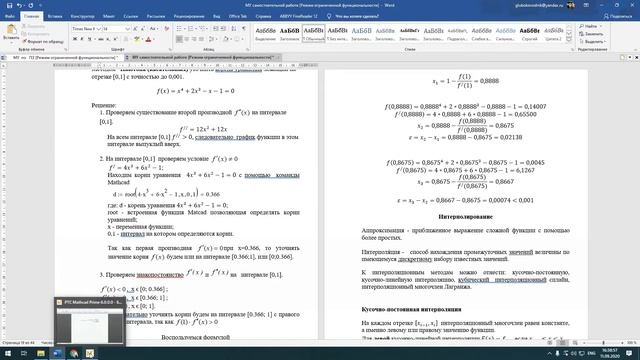
Task: Open Выделить select dropdown
Action: point(592,42)
